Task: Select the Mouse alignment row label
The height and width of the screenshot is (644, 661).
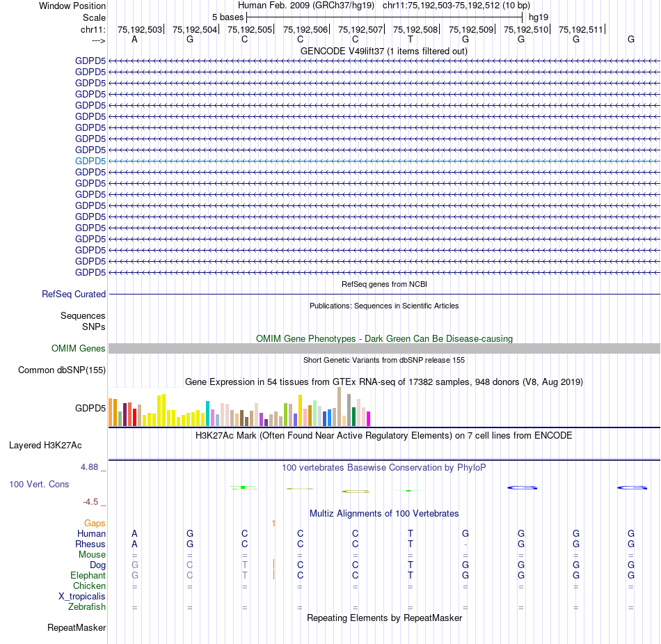Action: [x=92, y=555]
